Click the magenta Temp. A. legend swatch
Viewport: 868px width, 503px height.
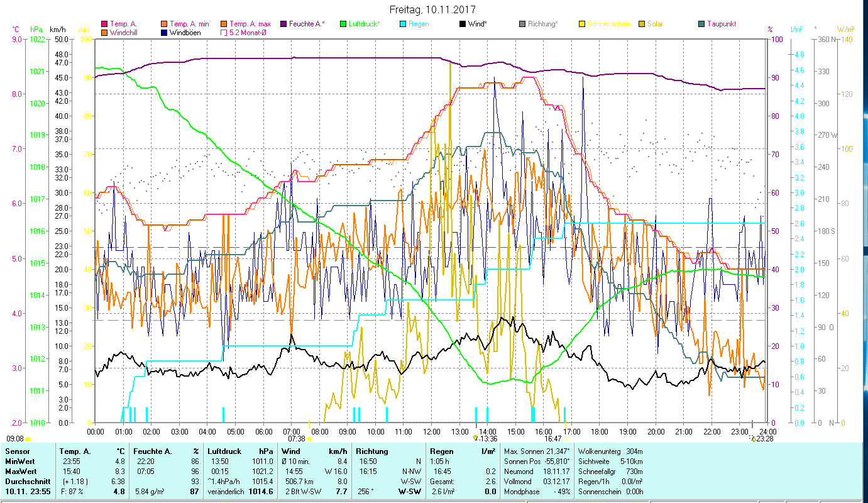104,24
